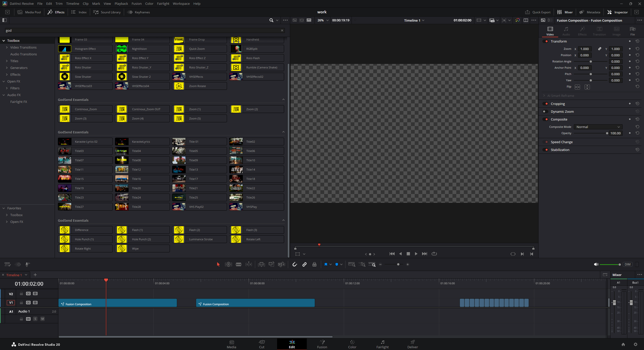Open the Composite Mode dropdown
Viewport: 644px width, 350px height.
tap(598, 127)
